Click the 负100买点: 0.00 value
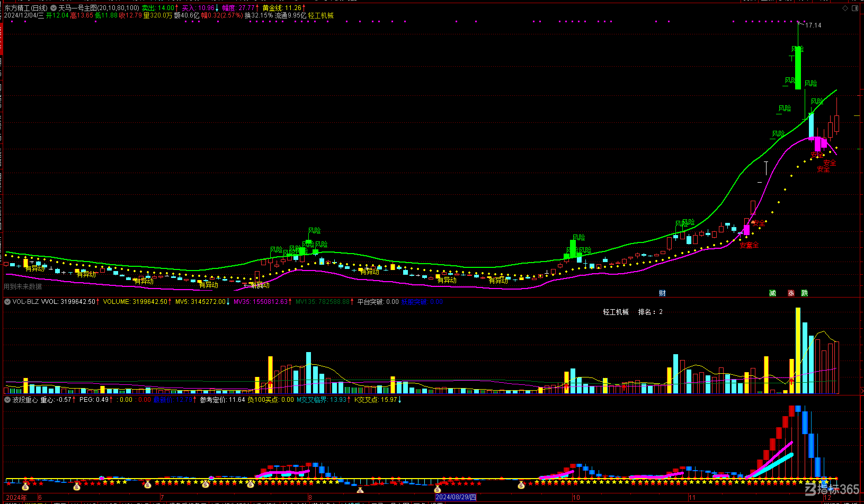864x504 pixels. coord(271,400)
